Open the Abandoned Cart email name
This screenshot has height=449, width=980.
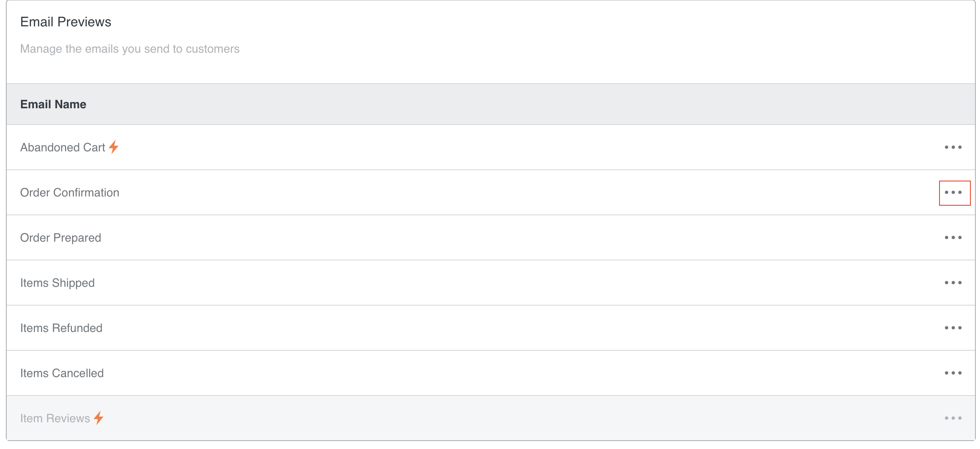[x=63, y=148]
